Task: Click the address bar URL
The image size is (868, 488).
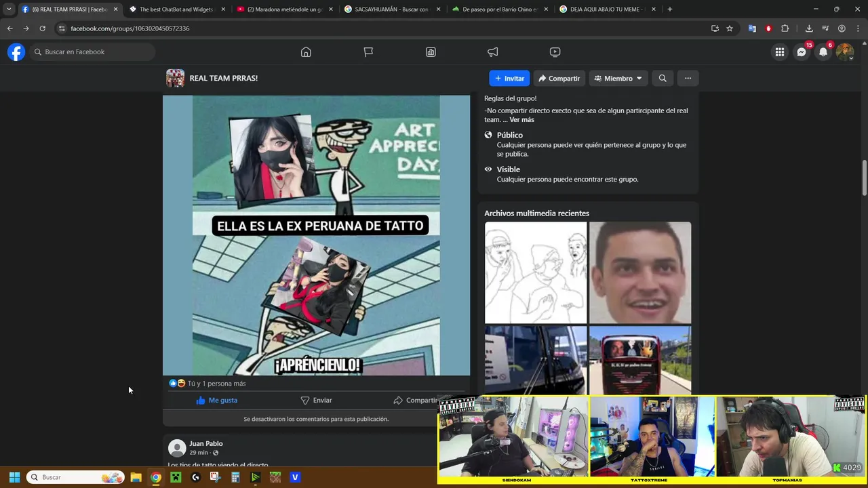Action: click(x=130, y=28)
